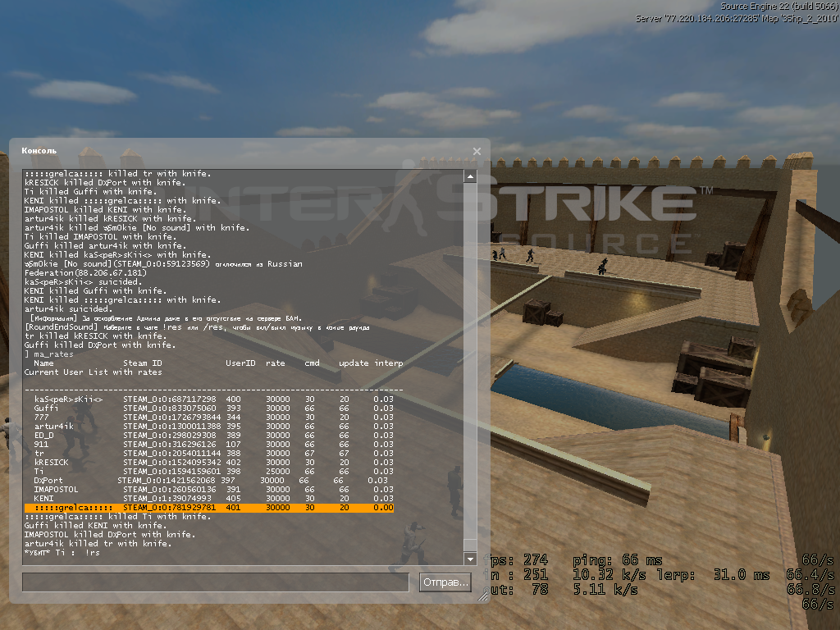Select the highlighted ::::grelca:::: rates row

(x=209, y=508)
